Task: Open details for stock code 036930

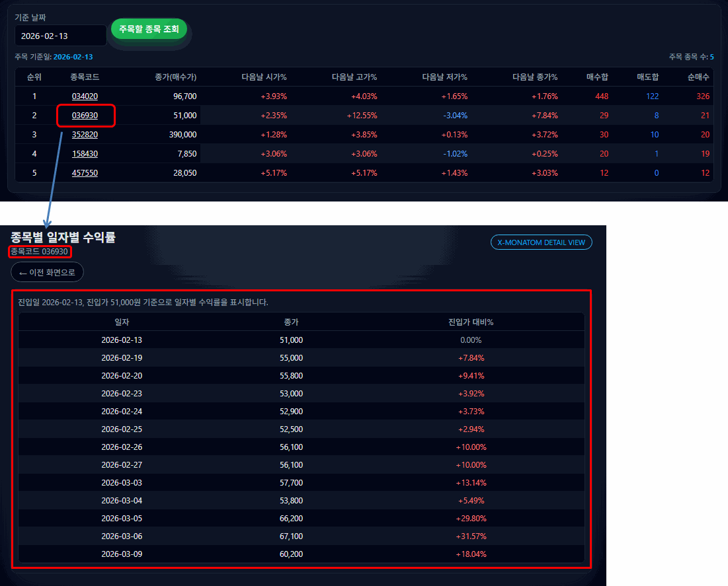Action: pyautogui.click(x=85, y=115)
